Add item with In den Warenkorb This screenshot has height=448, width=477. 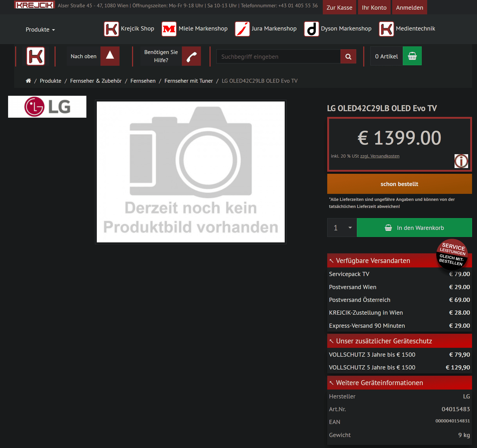pos(414,228)
